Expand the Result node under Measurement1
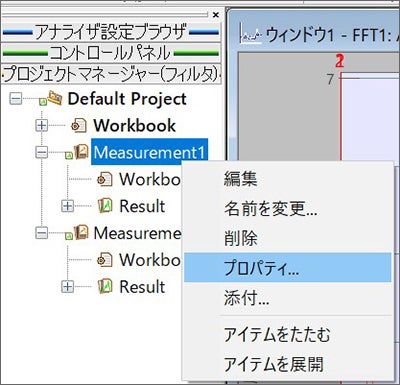The height and width of the screenshot is (385, 400). point(68,206)
